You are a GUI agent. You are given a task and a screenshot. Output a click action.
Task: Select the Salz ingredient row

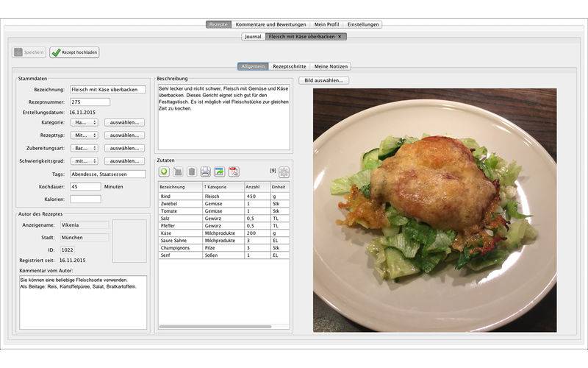(224, 218)
